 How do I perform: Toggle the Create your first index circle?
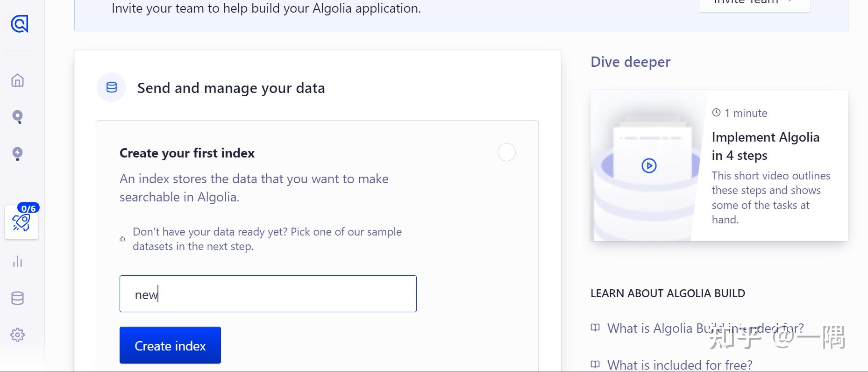click(x=506, y=152)
